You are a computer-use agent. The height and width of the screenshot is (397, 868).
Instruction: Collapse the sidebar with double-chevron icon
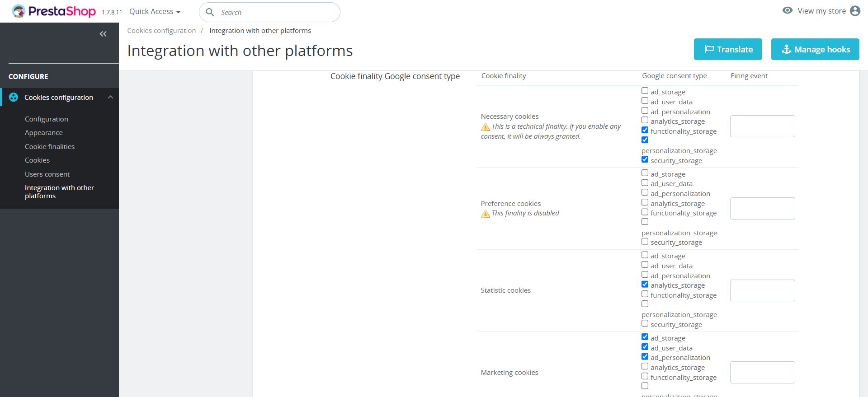[103, 34]
